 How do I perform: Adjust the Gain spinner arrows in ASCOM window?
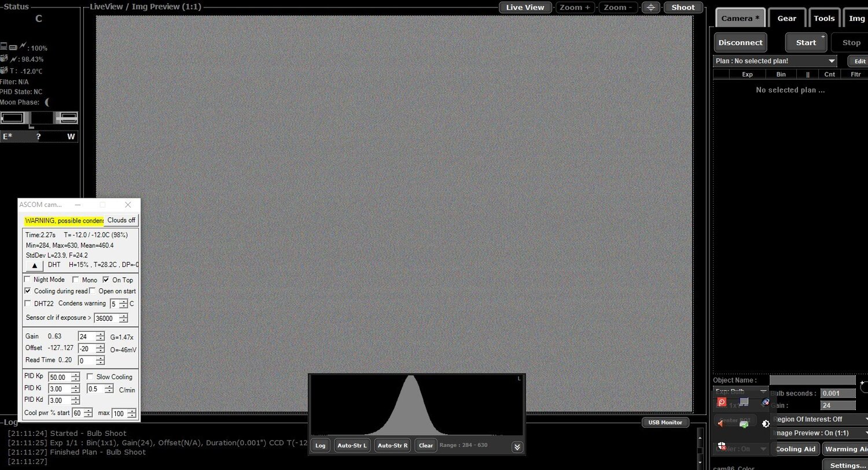(100, 336)
